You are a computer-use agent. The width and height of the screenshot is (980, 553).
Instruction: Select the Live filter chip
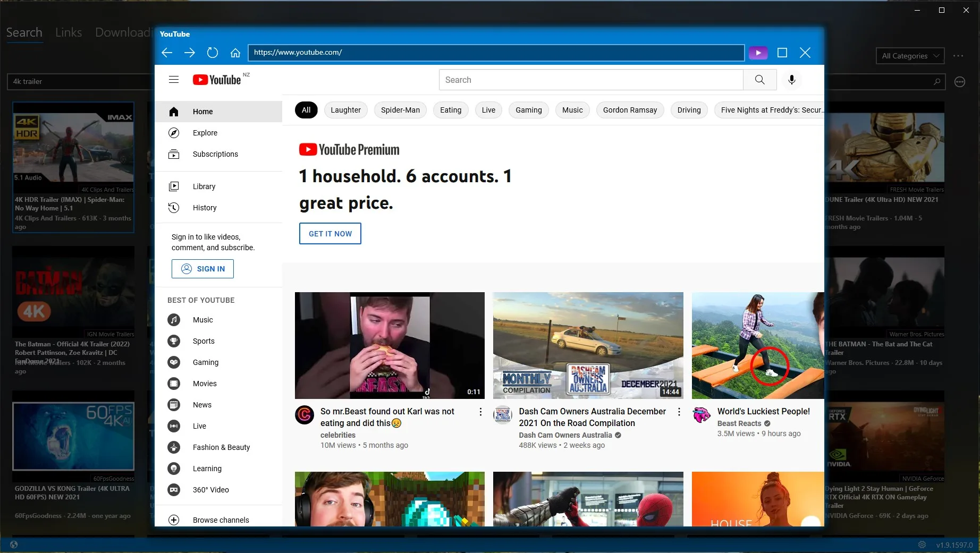[488, 110]
